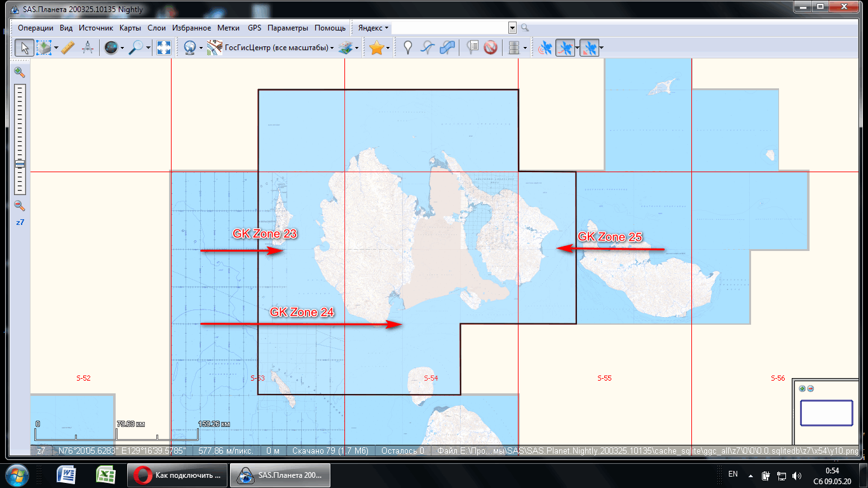The height and width of the screenshot is (488, 868).
Task: Click the map layers stack icon
Action: [x=345, y=48]
